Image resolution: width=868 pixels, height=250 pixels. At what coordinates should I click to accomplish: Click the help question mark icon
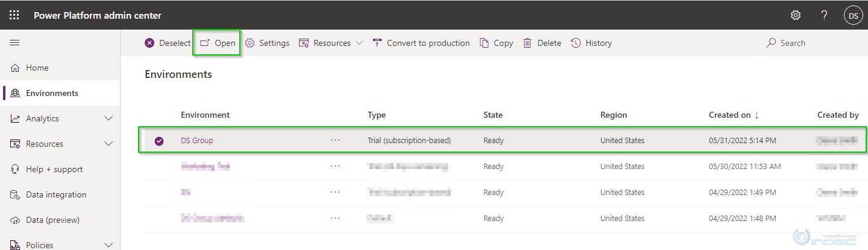coord(824,15)
